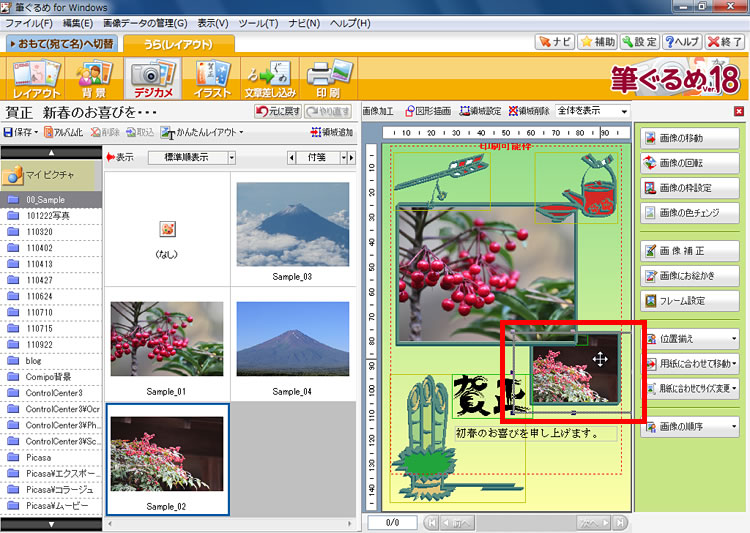The width and height of the screenshot is (750, 533).
Task: Click 元に戻す undo button
Action: click(x=278, y=111)
